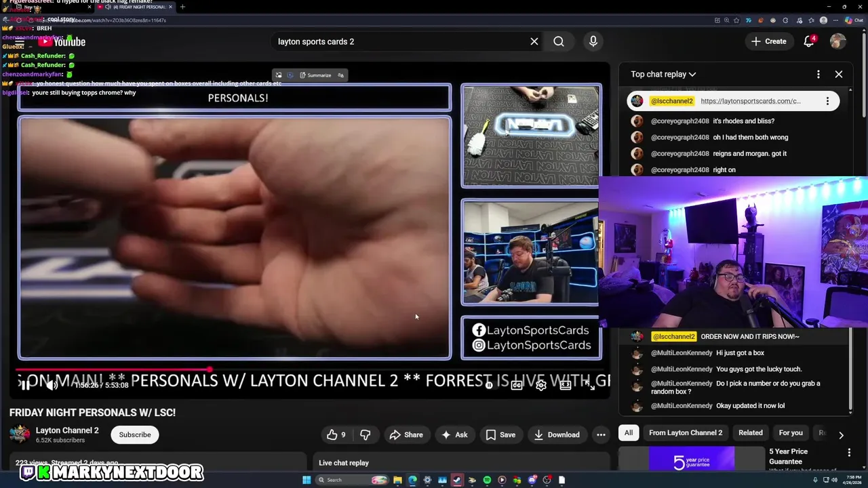Subscribe to Layton Channel 2
868x488 pixels.
tap(135, 434)
